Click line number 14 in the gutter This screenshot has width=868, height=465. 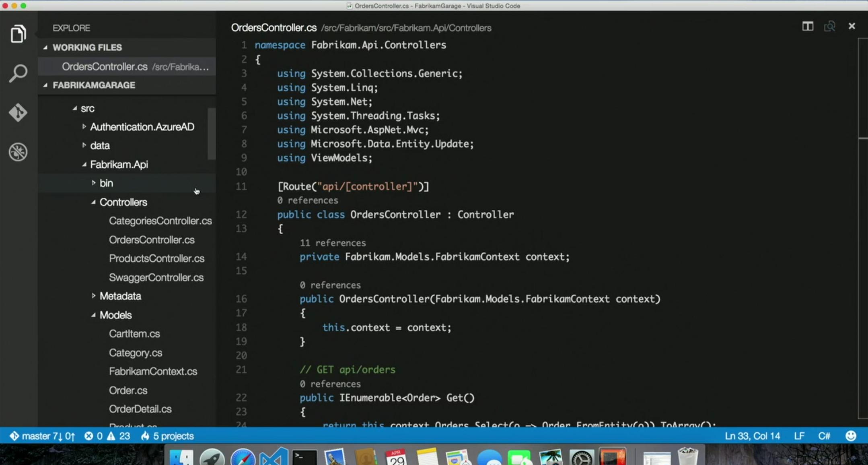click(241, 257)
